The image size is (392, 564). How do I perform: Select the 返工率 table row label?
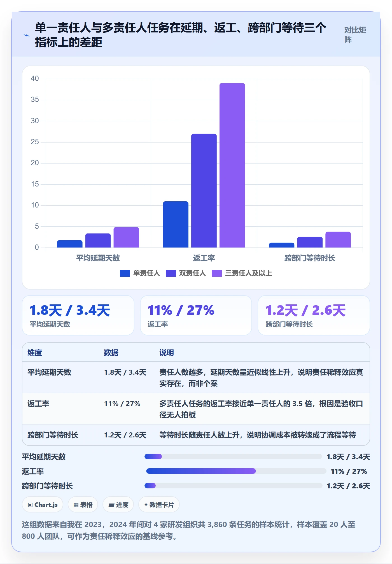pyautogui.click(x=38, y=404)
